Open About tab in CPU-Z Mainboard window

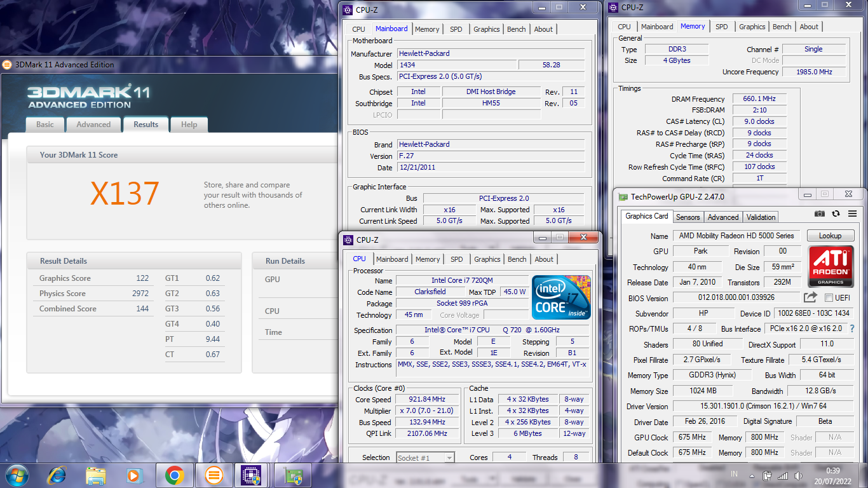point(543,29)
